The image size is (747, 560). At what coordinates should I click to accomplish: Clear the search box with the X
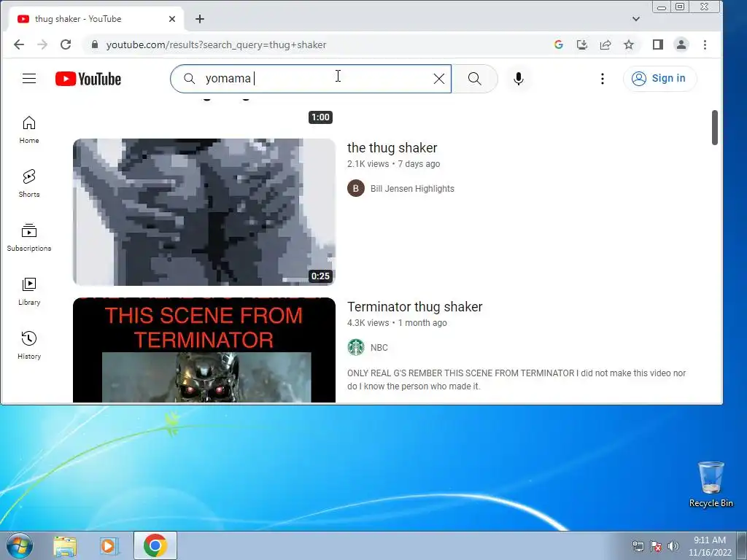(438, 79)
